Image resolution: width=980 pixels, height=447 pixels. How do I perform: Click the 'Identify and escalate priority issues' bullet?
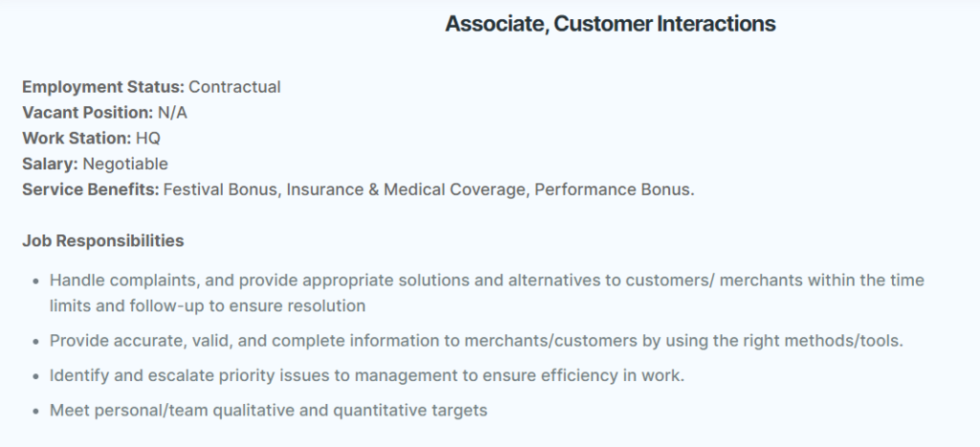pyautogui.click(x=367, y=375)
